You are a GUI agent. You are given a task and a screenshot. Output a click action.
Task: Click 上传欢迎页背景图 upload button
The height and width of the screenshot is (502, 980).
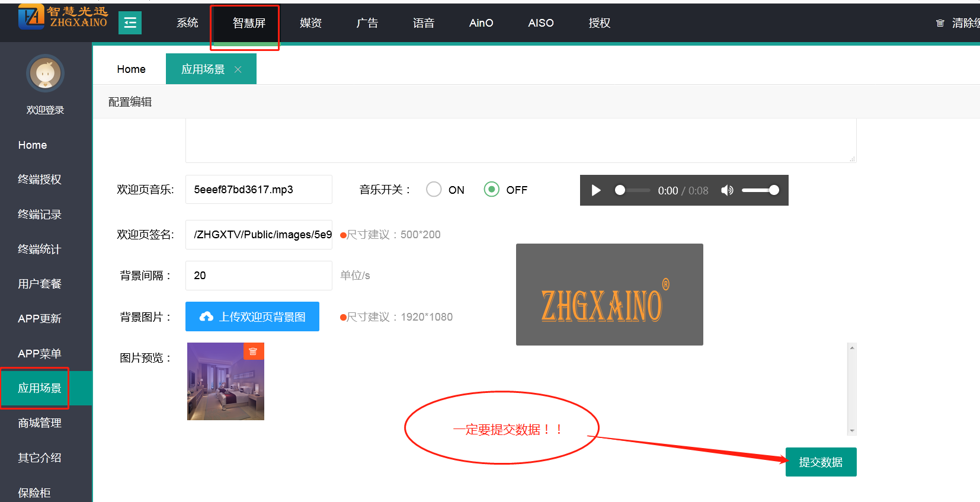[252, 316]
